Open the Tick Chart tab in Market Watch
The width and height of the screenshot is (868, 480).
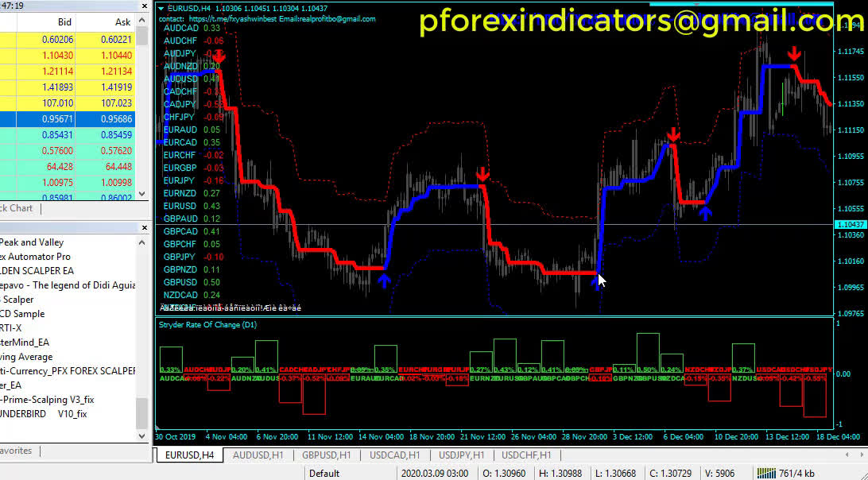click(x=16, y=208)
